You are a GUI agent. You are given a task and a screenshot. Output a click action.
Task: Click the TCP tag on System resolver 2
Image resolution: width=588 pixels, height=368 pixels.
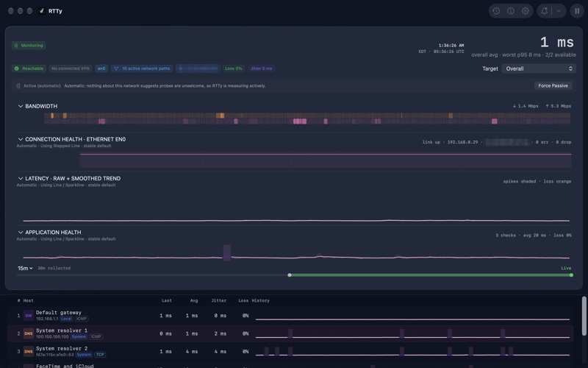pos(100,355)
